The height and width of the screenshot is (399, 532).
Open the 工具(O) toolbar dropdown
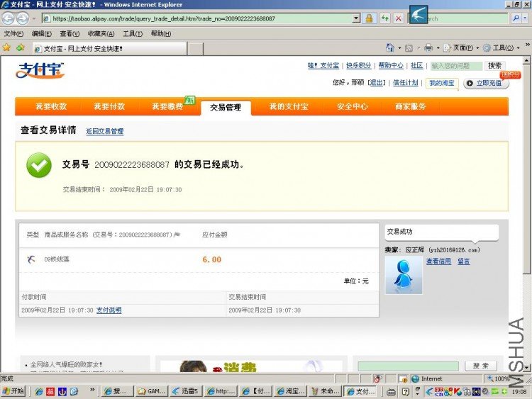502,47
